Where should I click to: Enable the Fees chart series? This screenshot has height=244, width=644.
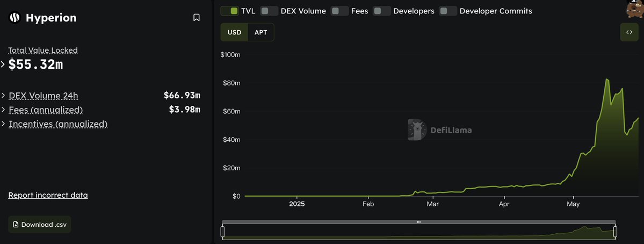[339, 11]
